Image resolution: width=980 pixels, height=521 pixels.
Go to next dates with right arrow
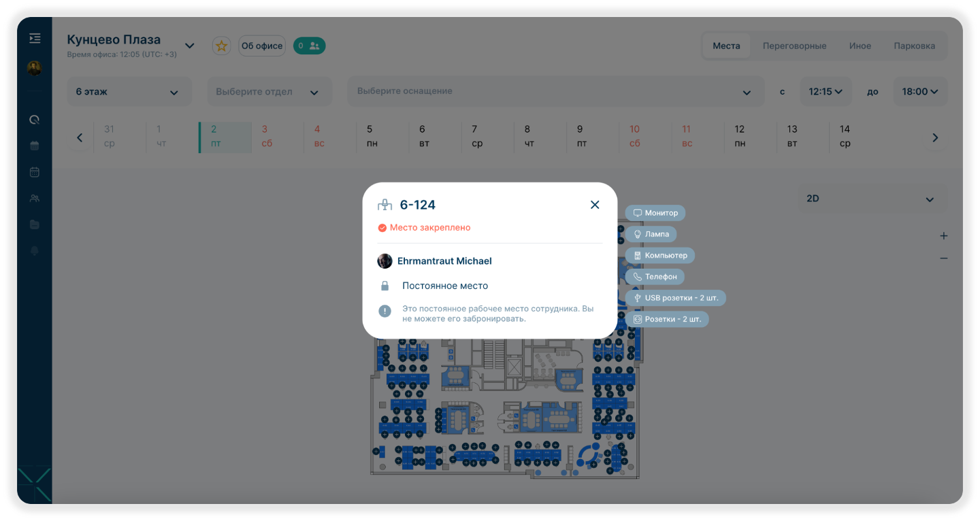(x=935, y=138)
